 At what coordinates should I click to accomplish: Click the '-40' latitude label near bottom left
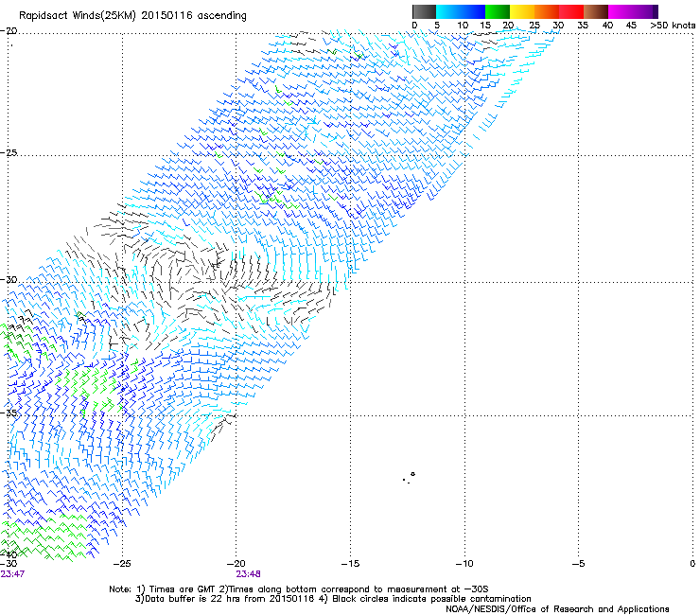click(x=9, y=554)
